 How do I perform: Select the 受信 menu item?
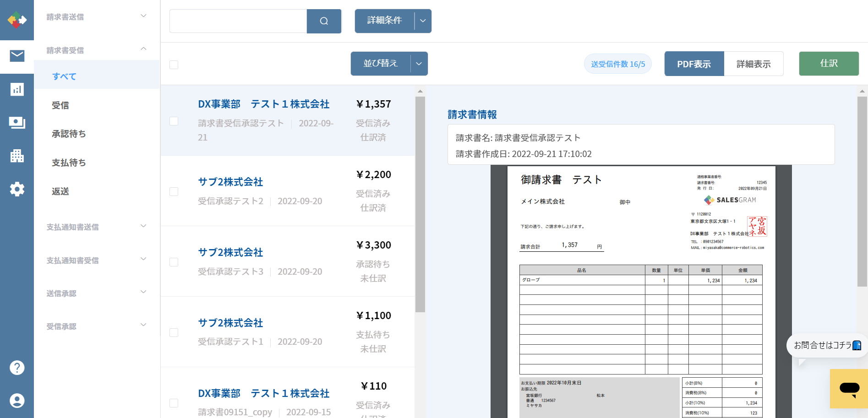click(x=97, y=105)
